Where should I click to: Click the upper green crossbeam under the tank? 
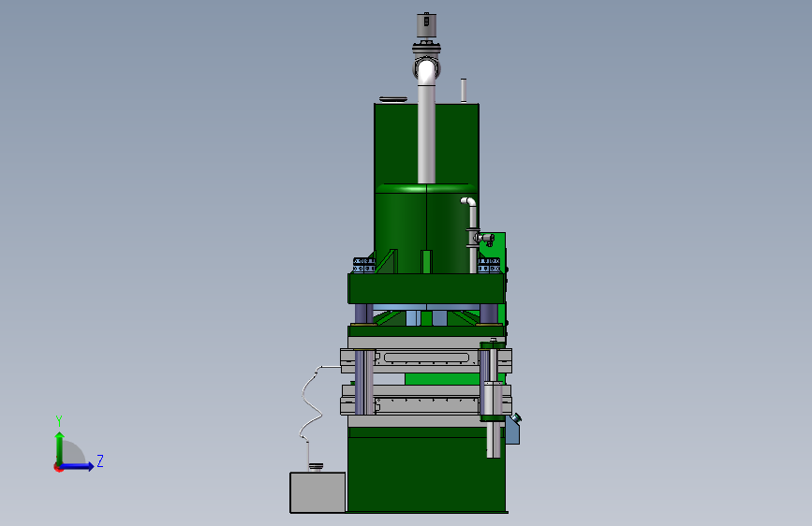426,288
